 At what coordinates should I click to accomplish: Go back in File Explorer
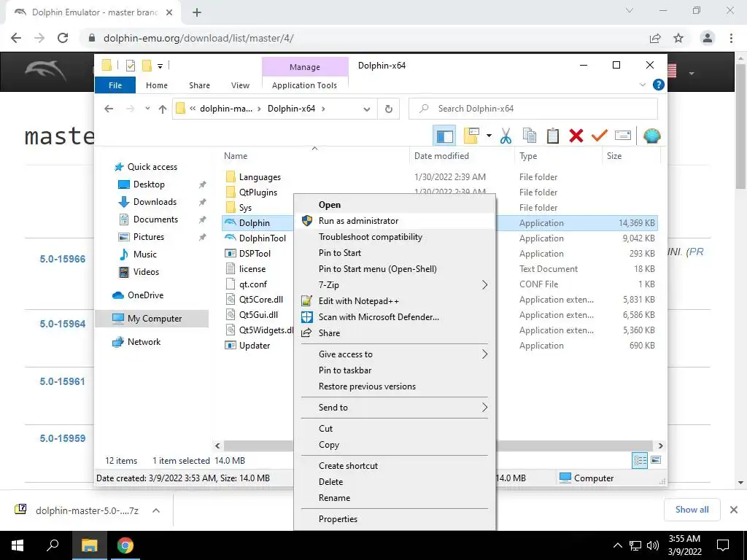[x=109, y=109]
